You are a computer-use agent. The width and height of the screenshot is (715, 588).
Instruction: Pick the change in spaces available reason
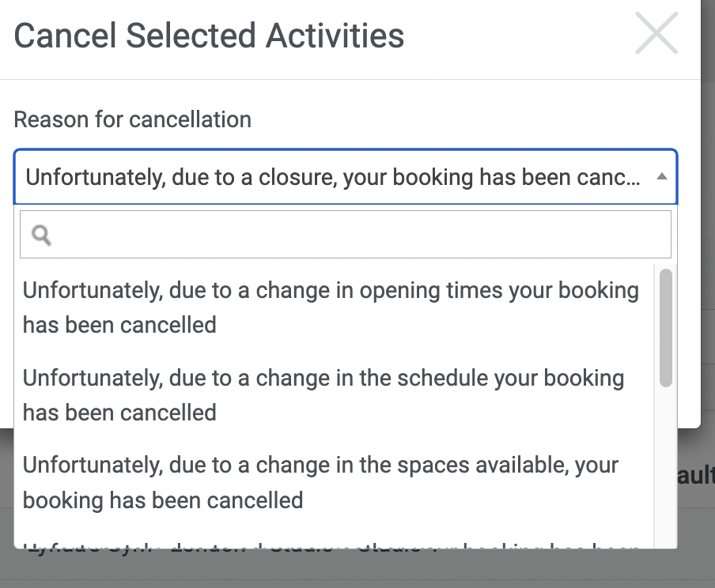tap(335, 483)
